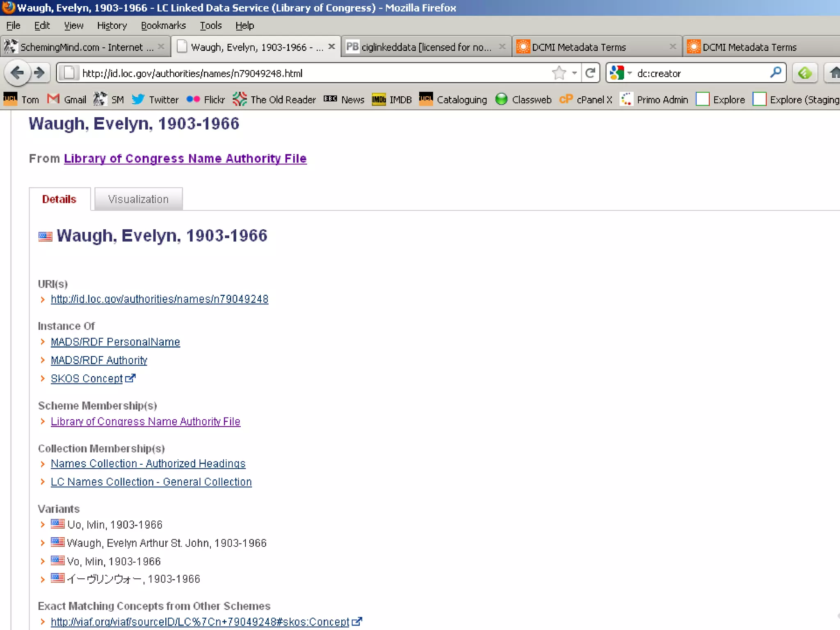840x630 pixels.
Task: Reload the page with refresh icon
Action: tap(590, 73)
